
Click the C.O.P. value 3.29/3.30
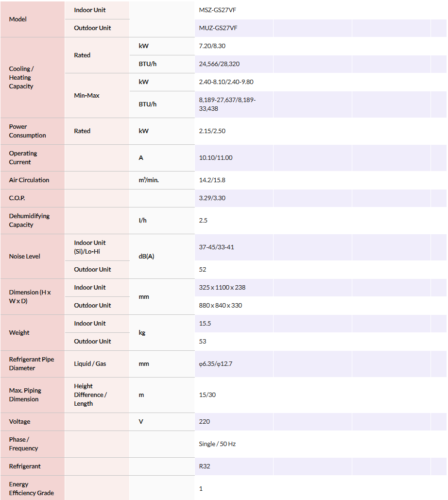212,198
